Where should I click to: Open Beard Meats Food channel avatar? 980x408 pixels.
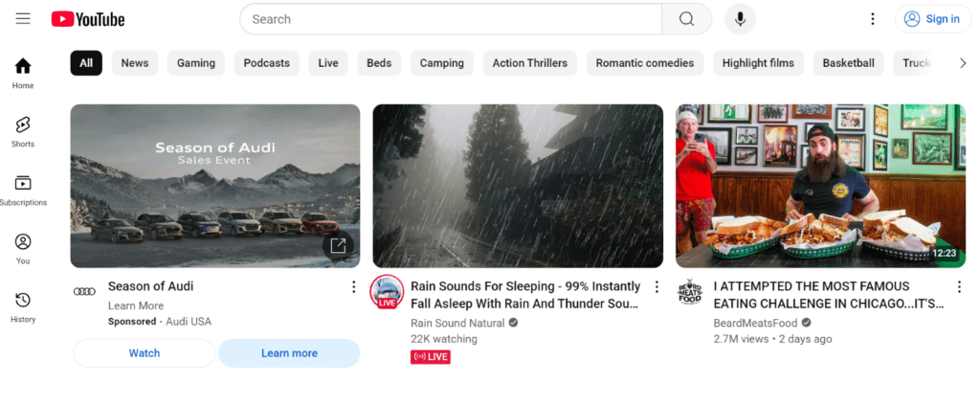click(690, 291)
